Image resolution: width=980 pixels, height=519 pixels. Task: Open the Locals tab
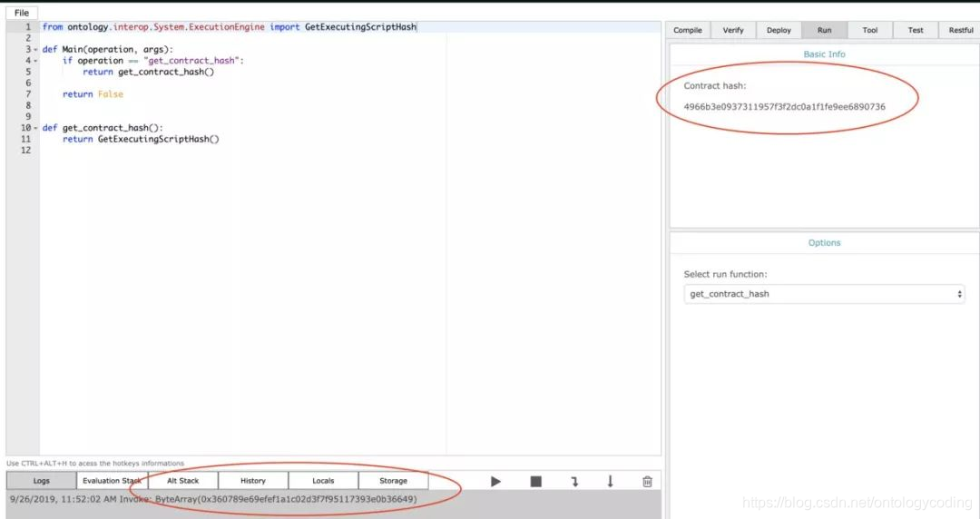point(323,481)
